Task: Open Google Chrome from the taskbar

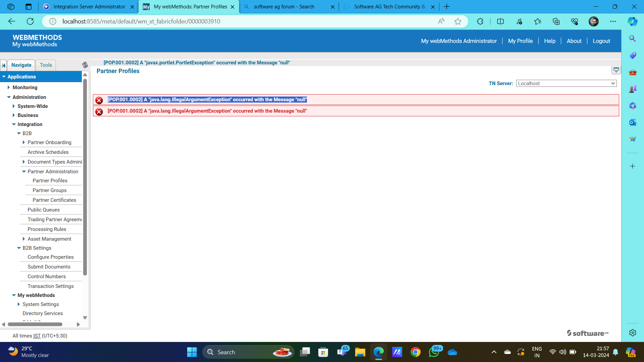Action: (415, 352)
